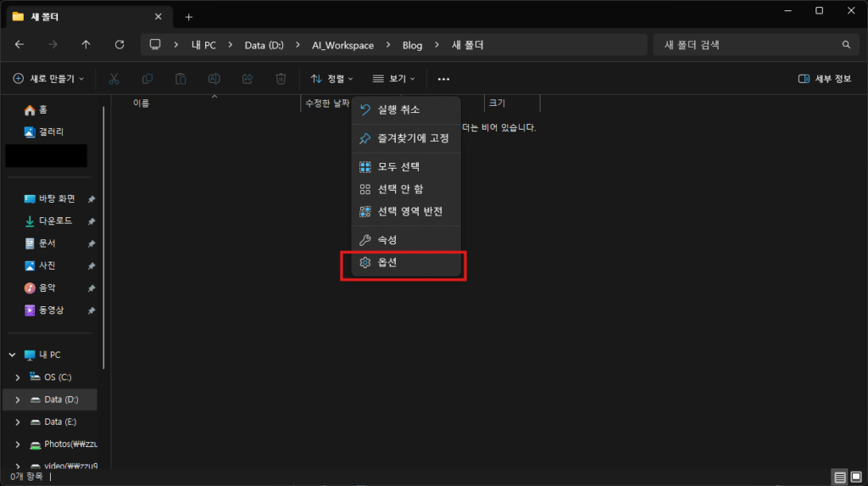Click the Cut scissors icon
This screenshot has height=486, width=868.
click(x=114, y=79)
